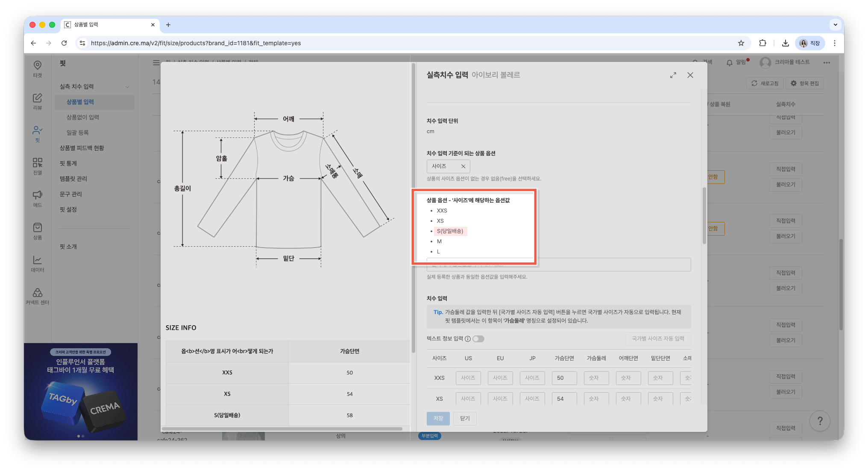Open 항목 편집 with the gear icon
This screenshot has width=868, height=472.
[794, 83]
